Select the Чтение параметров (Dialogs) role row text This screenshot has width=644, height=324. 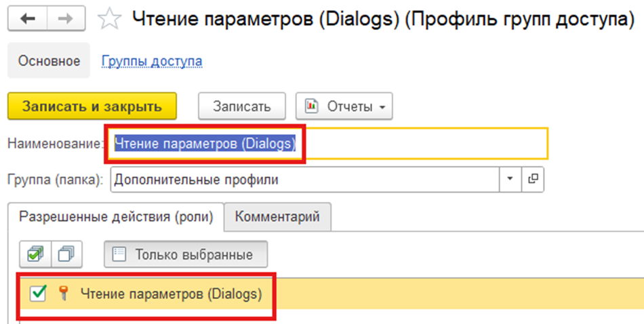point(171,293)
